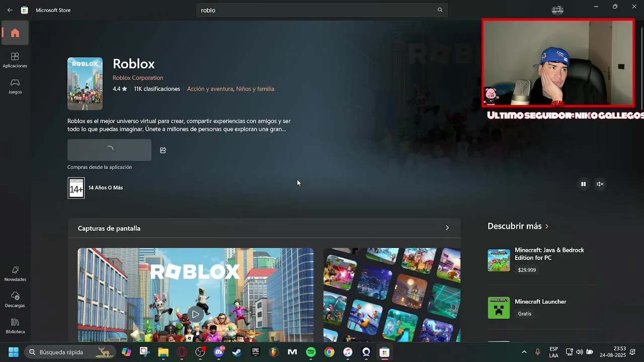This screenshot has height=362, width=644.
Task: Open Biblioteca in sidebar
Action: (15, 326)
